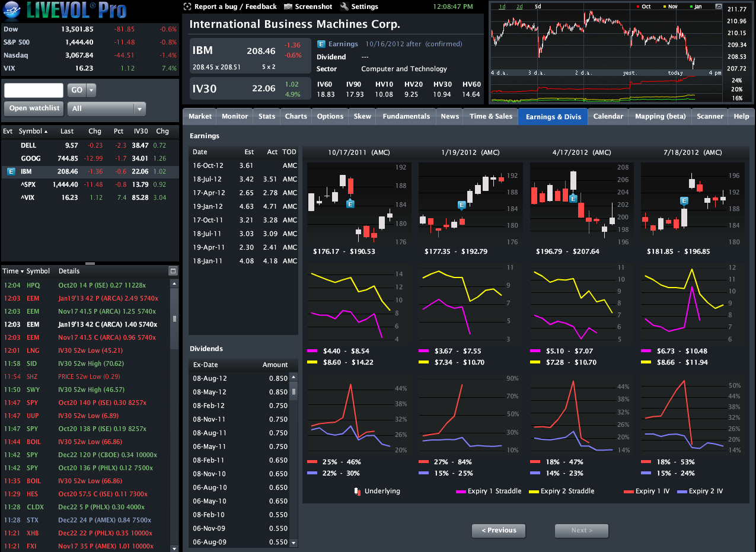The image size is (756, 552).
Task: Click the Open watchlist button
Action: tap(34, 108)
